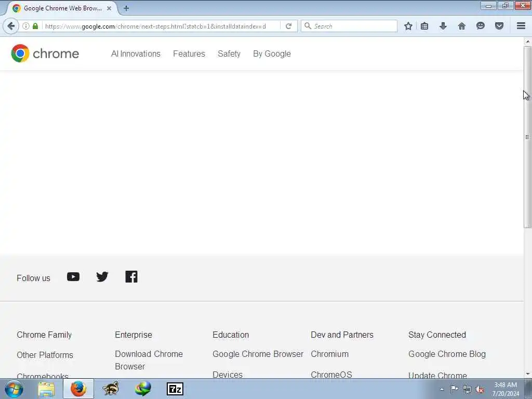Open the ChromeOS link
The height and width of the screenshot is (399, 532).
click(331, 374)
